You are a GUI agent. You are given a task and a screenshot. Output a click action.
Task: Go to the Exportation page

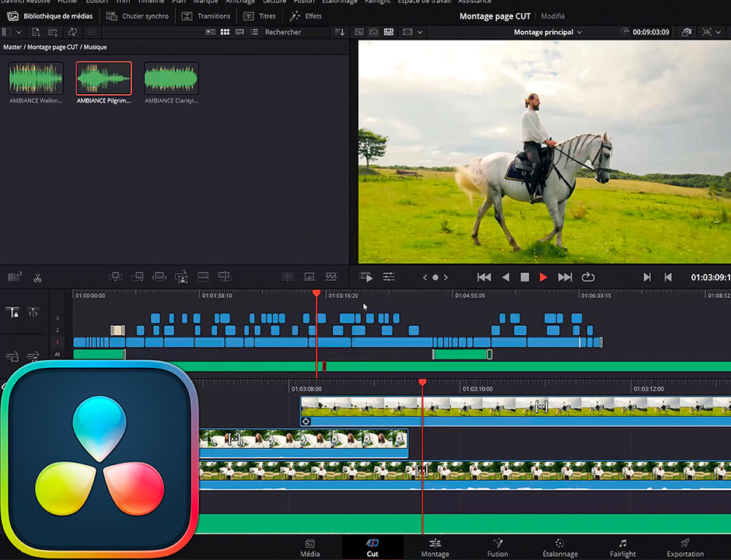[x=685, y=548]
